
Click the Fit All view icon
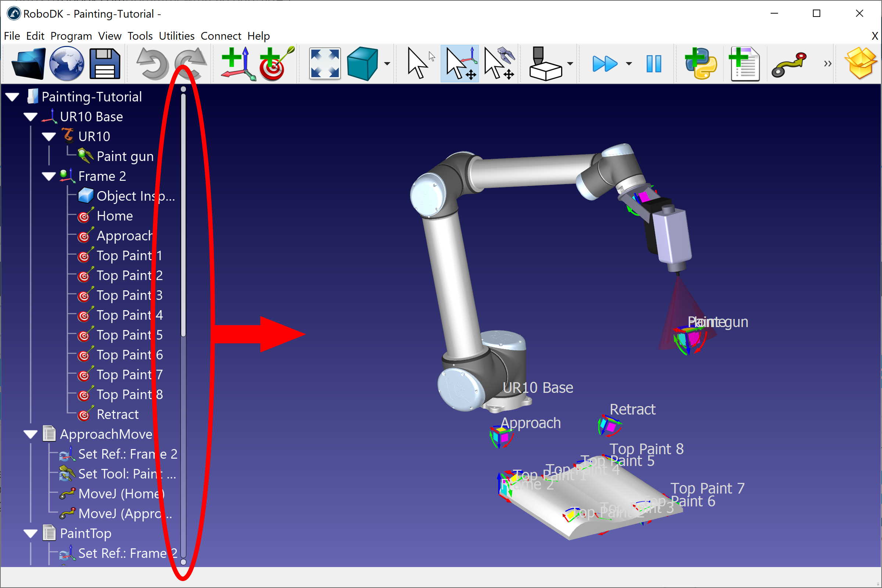325,64
